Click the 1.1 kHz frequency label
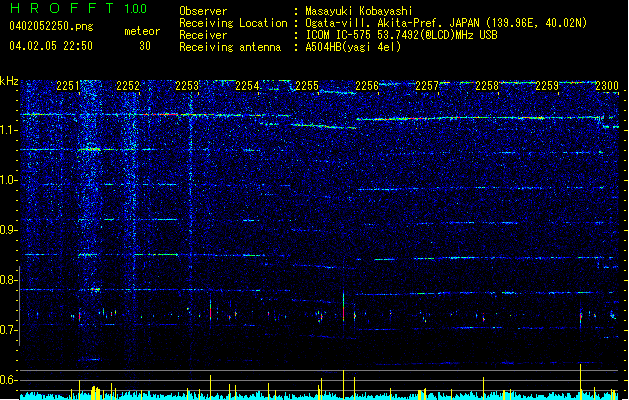 pos(8,130)
